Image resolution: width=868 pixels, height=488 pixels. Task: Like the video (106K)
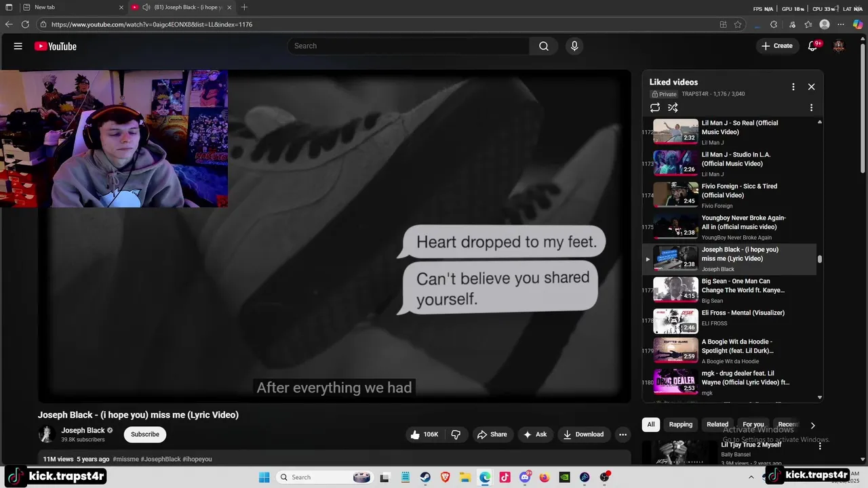click(x=425, y=434)
